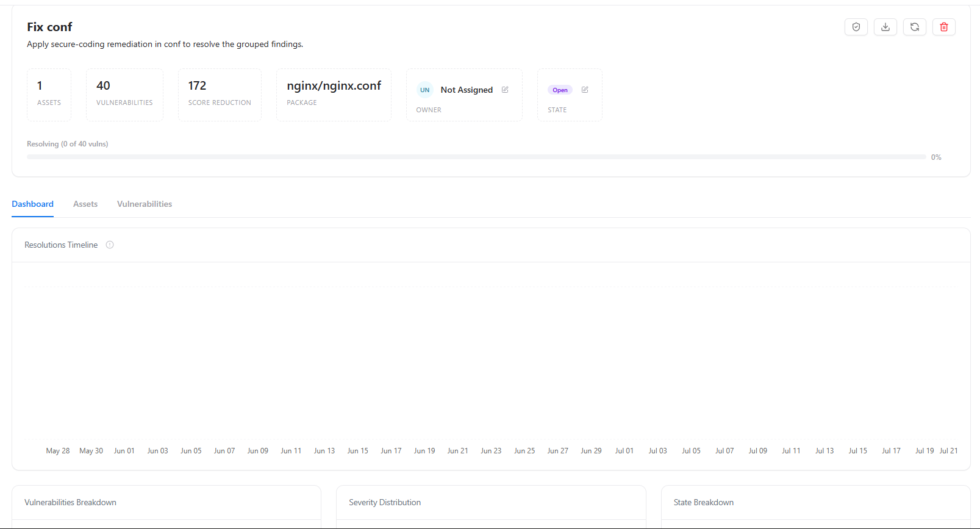980x529 pixels.
Task: Click the Jun 29 axis label
Action: [591, 451]
